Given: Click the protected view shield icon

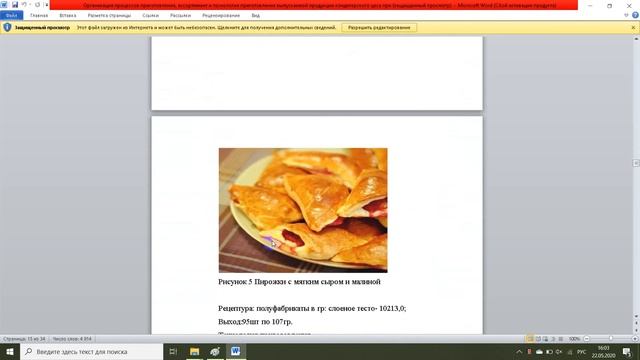Looking at the screenshot, I should click(7, 27).
